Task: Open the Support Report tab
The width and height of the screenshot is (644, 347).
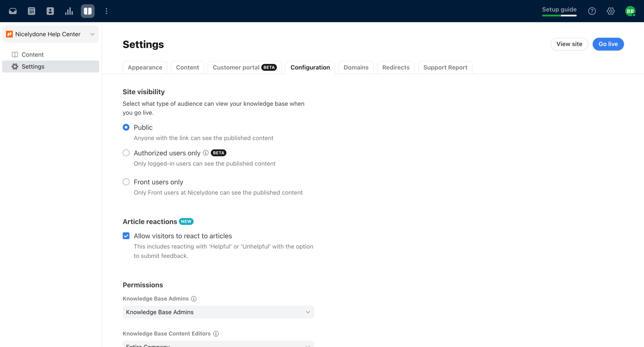Action: pyautogui.click(x=445, y=67)
